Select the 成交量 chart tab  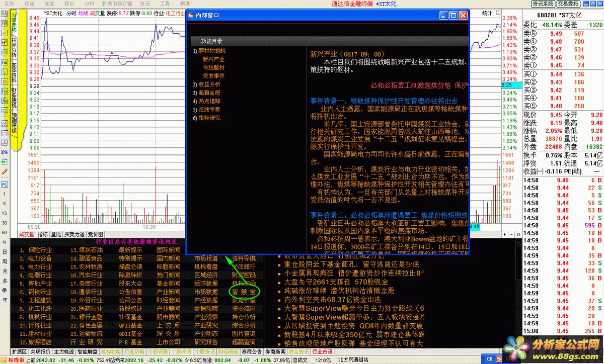27,234
